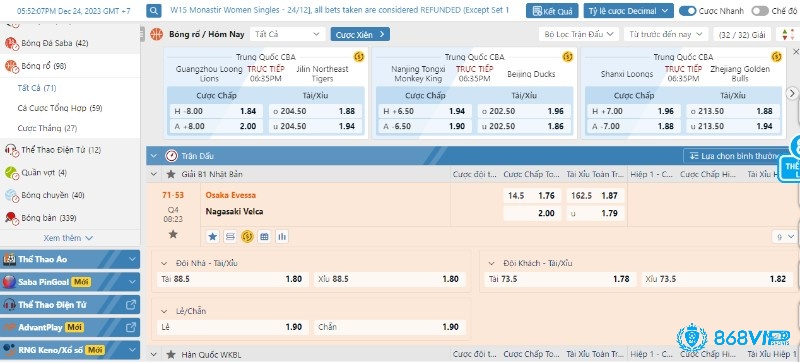Select Tài 88.5 odds 1.80 cell
Image resolution: width=800 pixels, height=362 pixels.
pyautogui.click(x=233, y=279)
